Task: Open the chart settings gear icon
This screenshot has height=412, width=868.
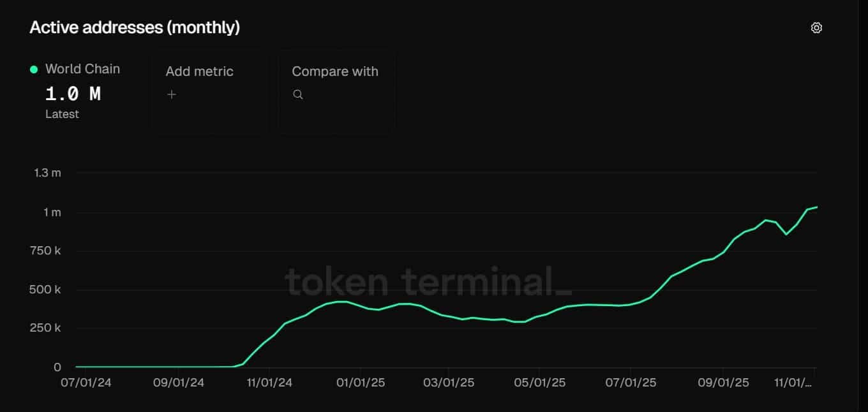Action: [816, 27]
